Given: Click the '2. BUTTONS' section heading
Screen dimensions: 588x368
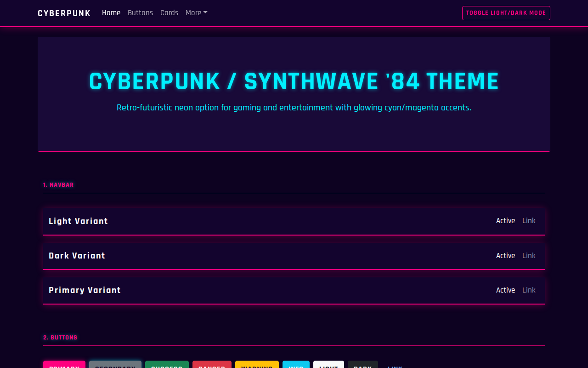Looking at the screenshot, I should pyautogui.click(x=60, y=338).
